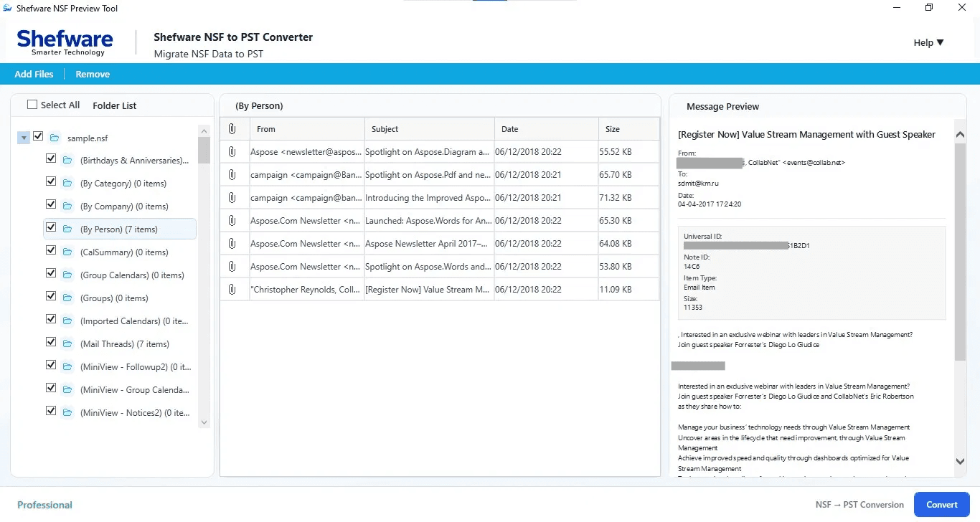Click the folder icon beside sample.nsf
This screenshot has width=980, height=522.
coord(55,138)
